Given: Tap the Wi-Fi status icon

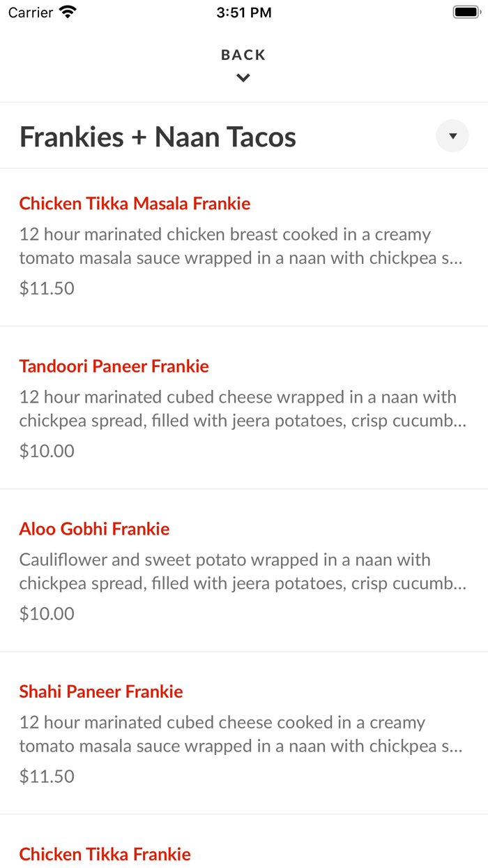Looking at the screenshot, I should coord(66,11).
